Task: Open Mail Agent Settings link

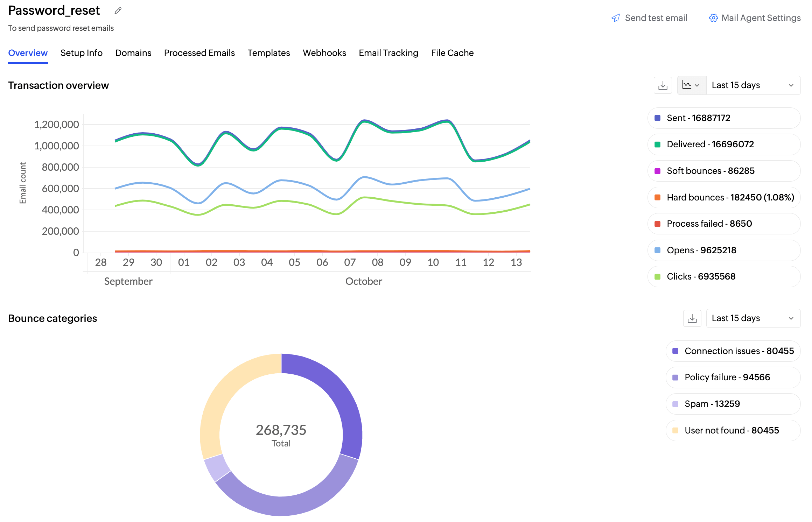Action: pos(761,18)
